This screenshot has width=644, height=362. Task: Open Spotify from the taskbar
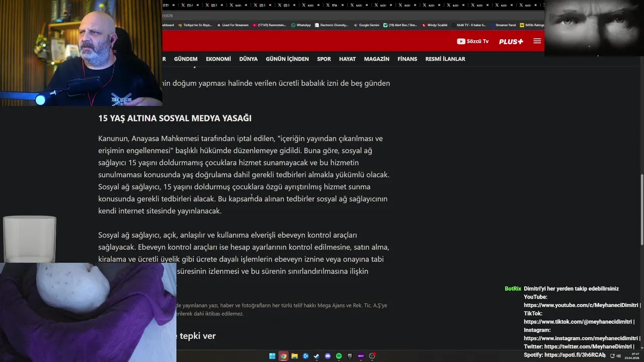tap(339, 356)
